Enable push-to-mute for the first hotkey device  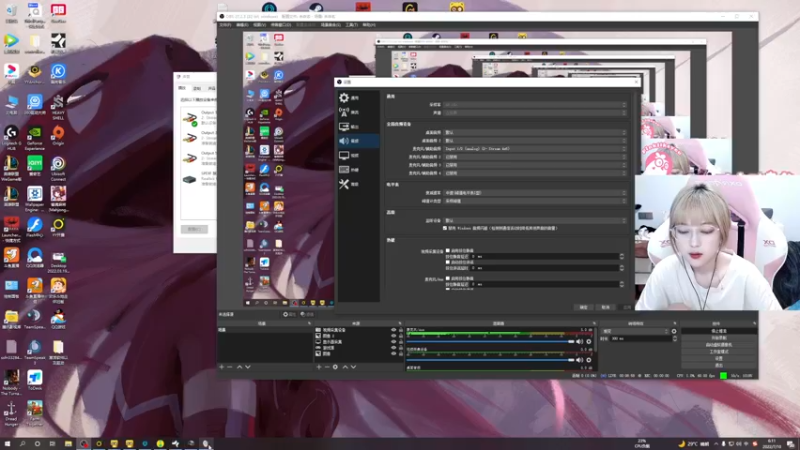click(447, 251)
